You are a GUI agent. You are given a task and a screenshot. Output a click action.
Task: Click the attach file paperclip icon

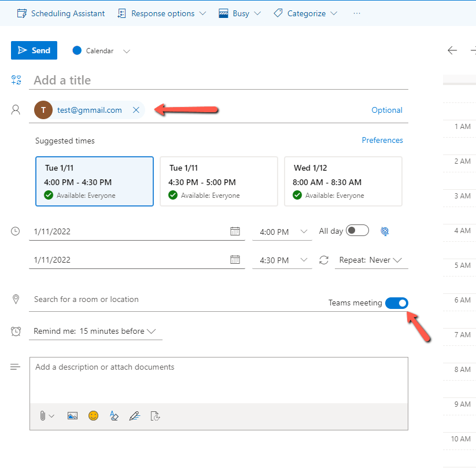[43, 416]
